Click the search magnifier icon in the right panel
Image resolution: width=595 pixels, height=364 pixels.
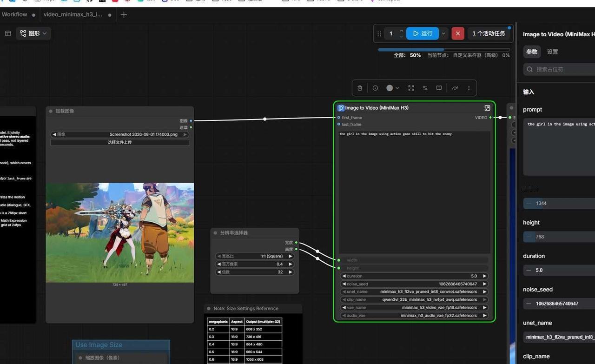[x=529, y=69]
